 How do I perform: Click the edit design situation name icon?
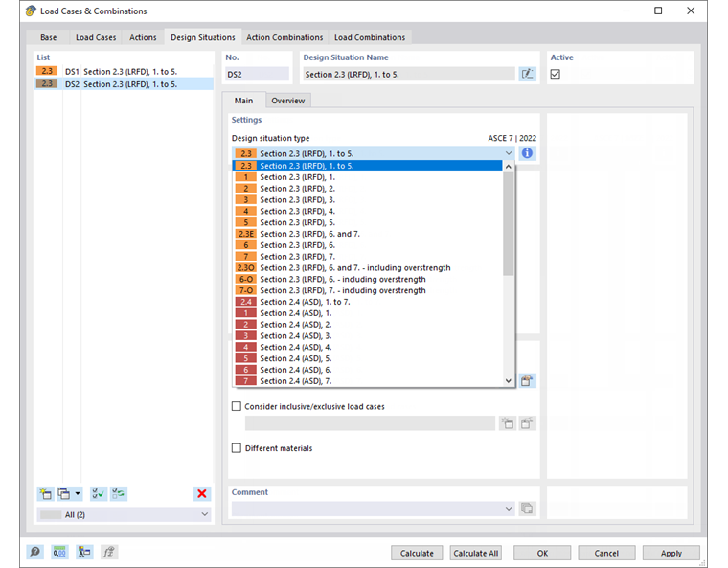click(x=527, y=74)
